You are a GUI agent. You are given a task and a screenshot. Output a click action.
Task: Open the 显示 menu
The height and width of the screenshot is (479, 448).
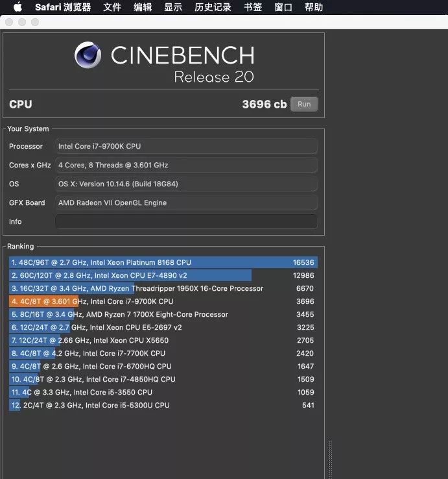tap(173, 7)
